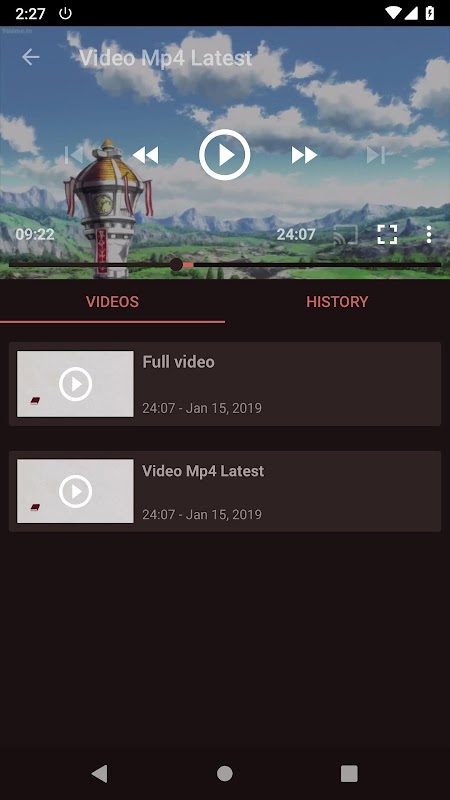Switch to the HISTORY tab
Screen dimensions: 450x800
click(337, 302)
